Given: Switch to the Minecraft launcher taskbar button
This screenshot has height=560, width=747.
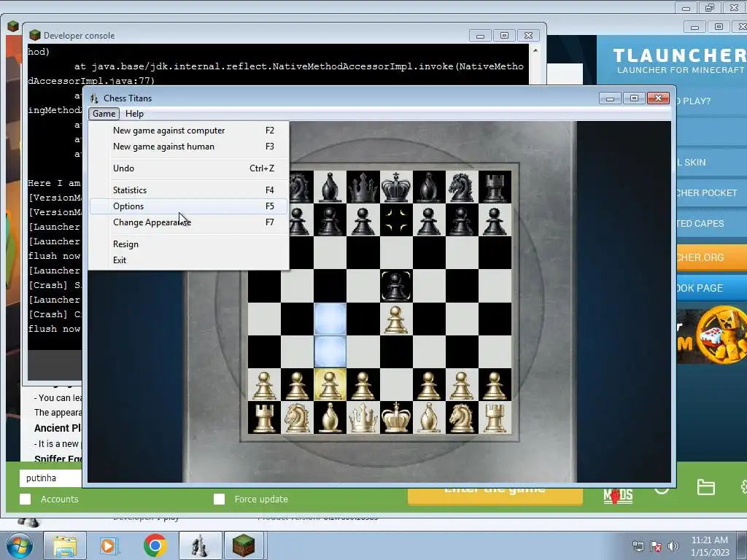Looking at the screenshot, I should [244, 545].
